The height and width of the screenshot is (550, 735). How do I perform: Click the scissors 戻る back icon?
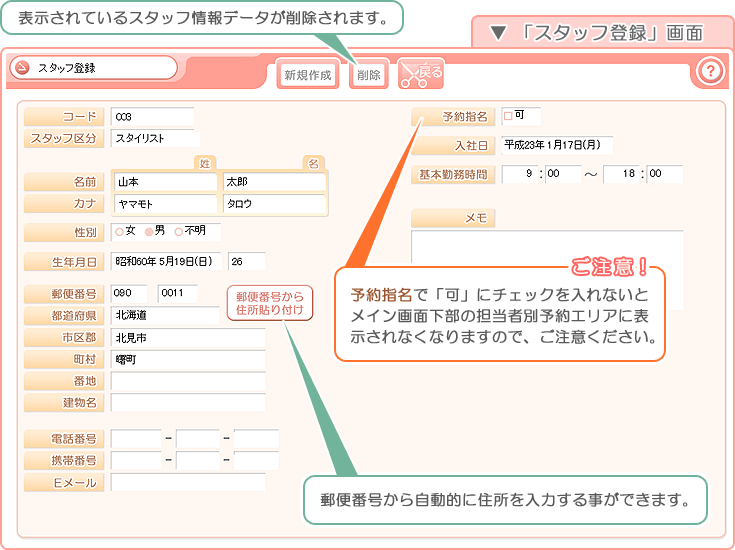[420, 74]
